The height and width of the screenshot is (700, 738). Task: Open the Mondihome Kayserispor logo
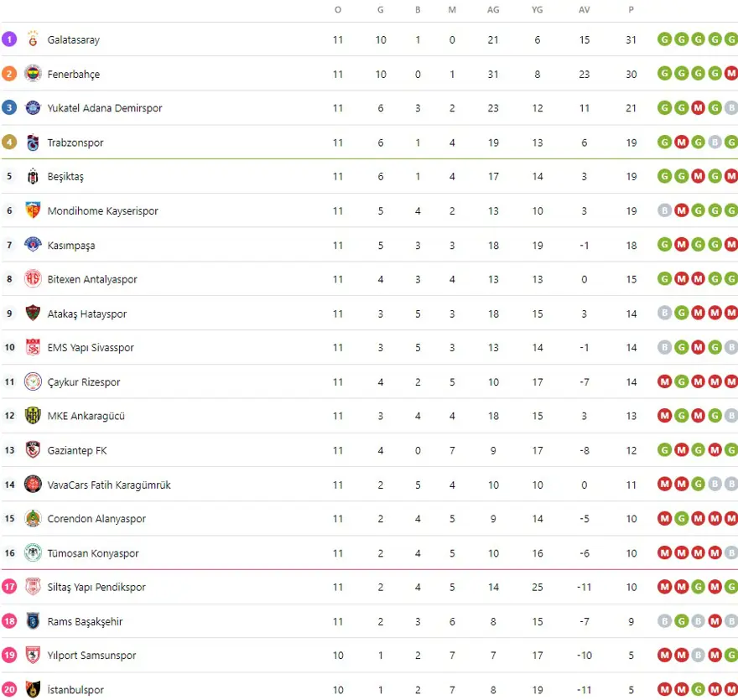point(33,211)
